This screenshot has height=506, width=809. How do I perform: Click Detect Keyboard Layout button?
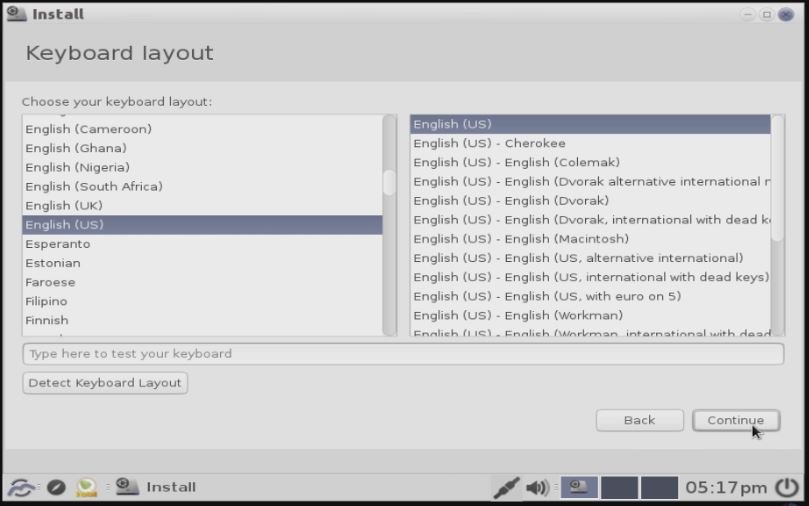tap(105, 383)
